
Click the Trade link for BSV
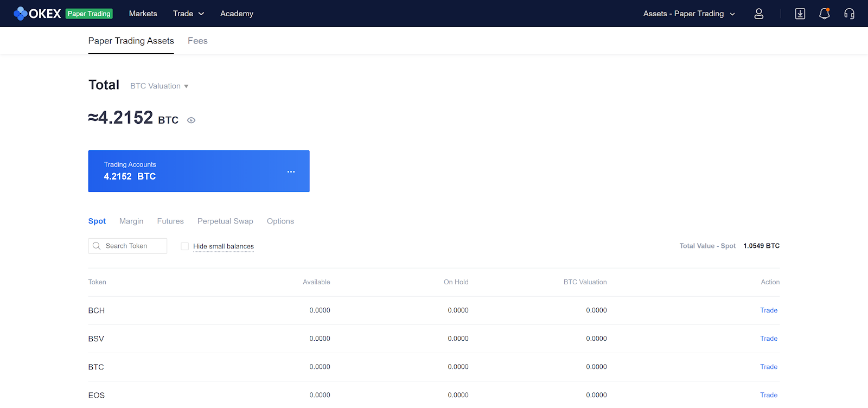point(768,339)
